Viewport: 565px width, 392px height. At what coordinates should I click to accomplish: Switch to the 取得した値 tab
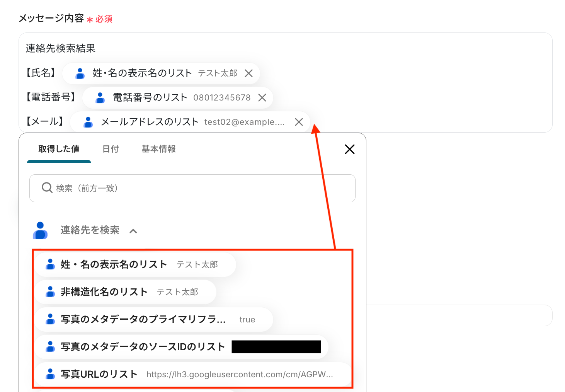(x=59, y=149)
